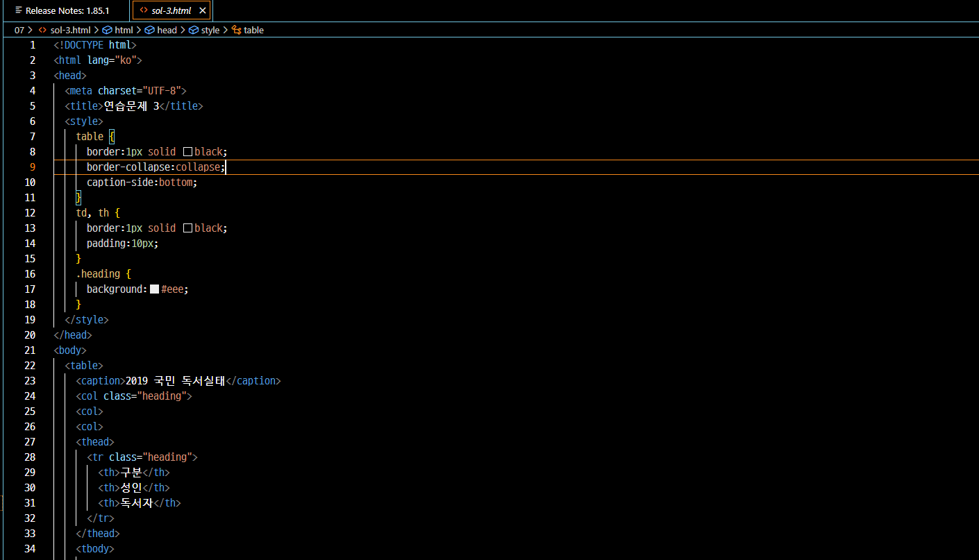This screenshot has height=560, width=979.
Task: Click the <!DOCTYPE html> text
Action: point(95,45)
